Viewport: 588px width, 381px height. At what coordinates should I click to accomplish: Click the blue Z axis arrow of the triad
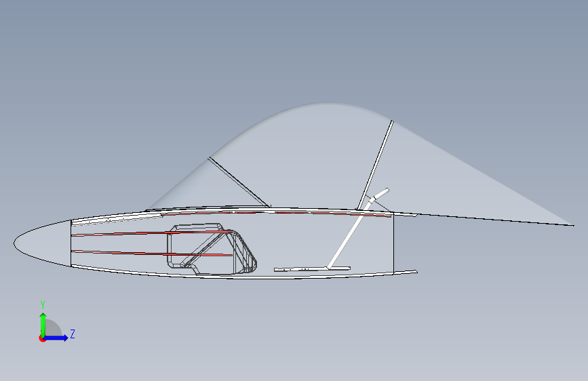pos(56,338)
